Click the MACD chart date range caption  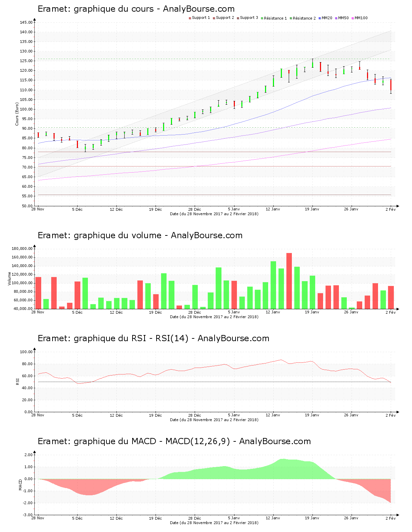click(214, 522)
